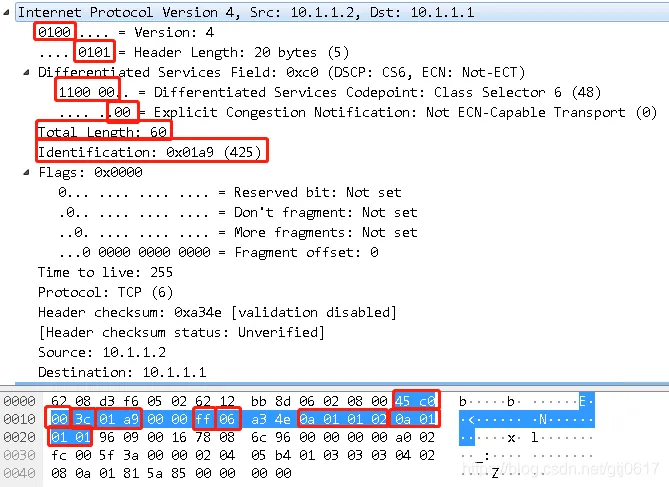This screenshot has width=669, height=487.
Task: Click hex offset 0010 in bytes pane
Action: pos(19,419)
